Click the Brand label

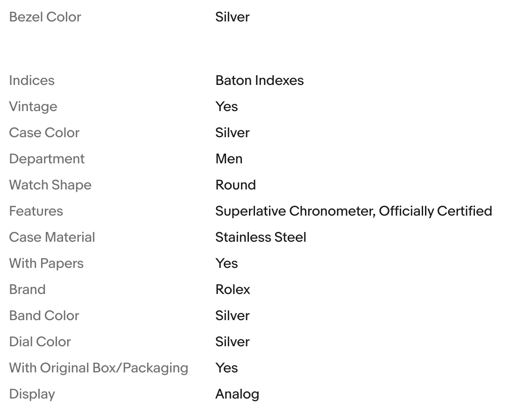point(27,290)
